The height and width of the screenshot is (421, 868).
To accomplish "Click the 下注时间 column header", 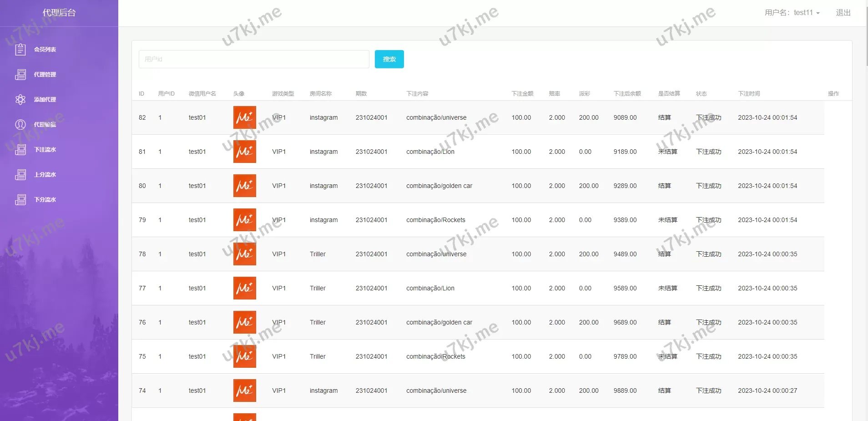I will pyautogui.click(x=749, y=94).
